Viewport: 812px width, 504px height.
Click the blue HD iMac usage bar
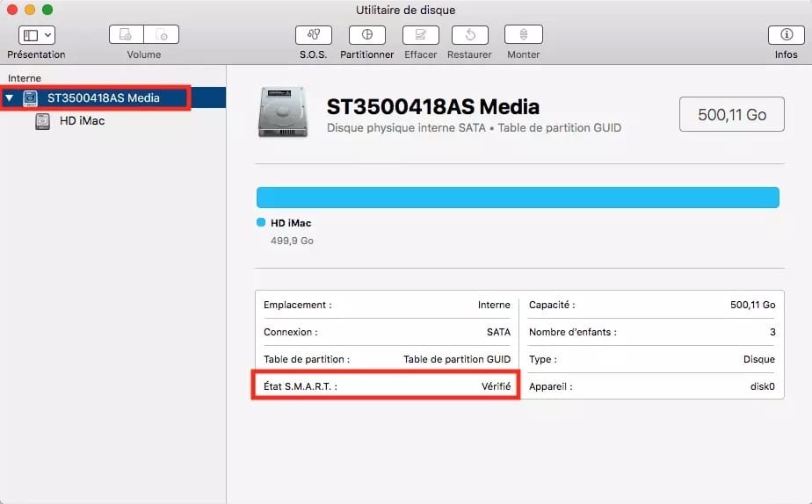point(518,198)
